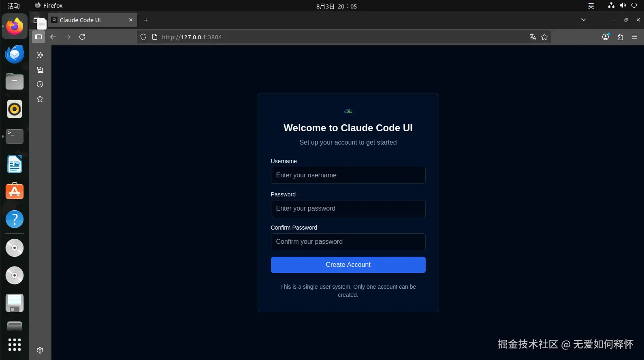The width and height of the screenshot is (644, 360).
Task: Focus the Confirm Password field
Action: pyautogui.click(x=348, y=242)
